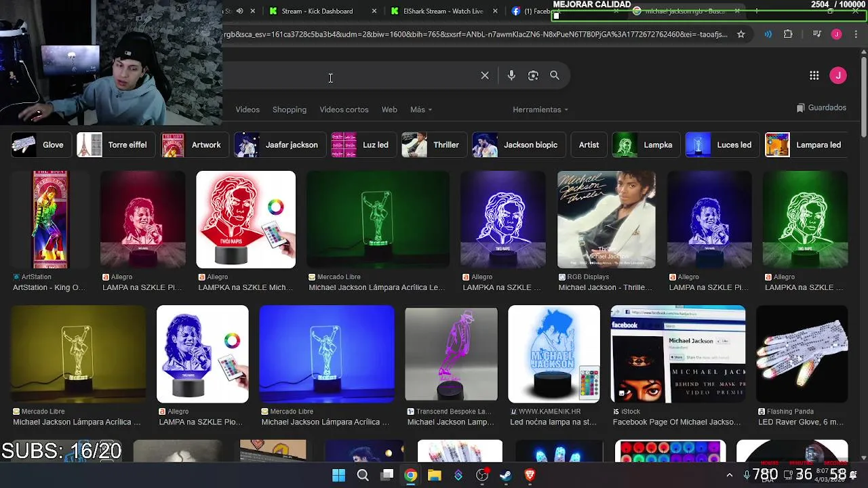Viewport: 868px width, 488px height.
Task: Open the media control icon in Chrome toolbar
Action: pyautogui.click(x=817, y=34)
